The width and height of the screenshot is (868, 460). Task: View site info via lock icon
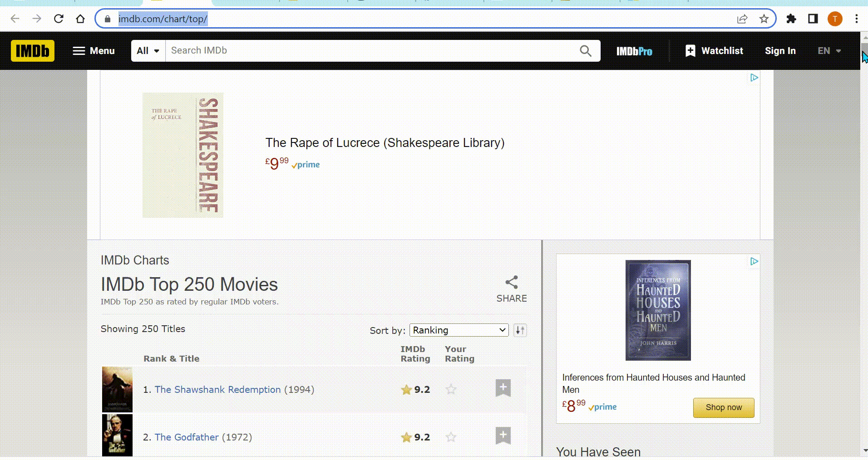click(108, 19)
